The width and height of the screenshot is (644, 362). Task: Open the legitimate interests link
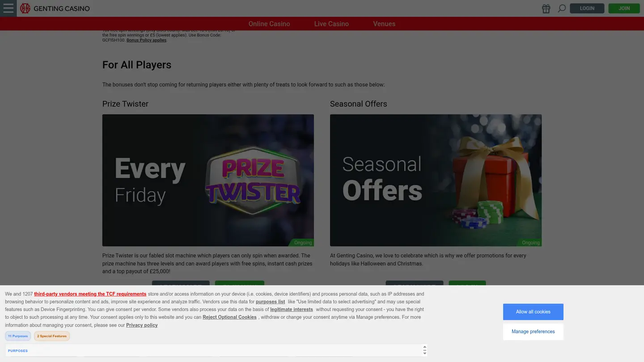[291, 309]
